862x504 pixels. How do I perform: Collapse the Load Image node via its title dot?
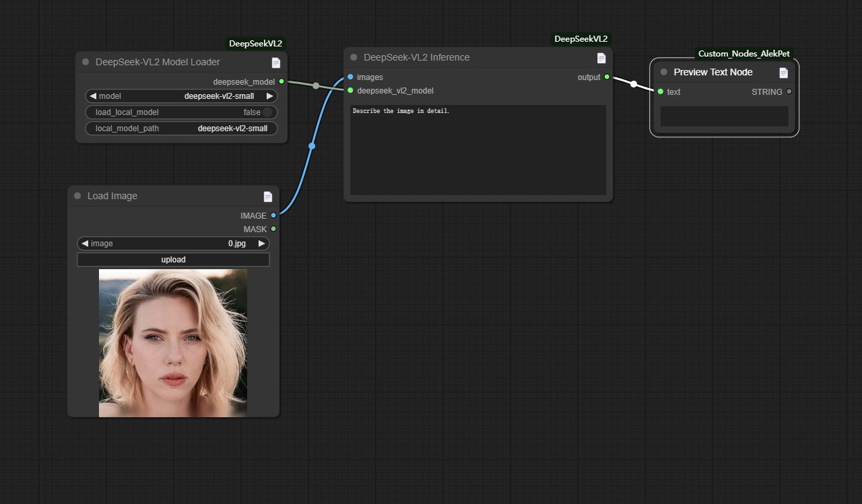(77, 196)
